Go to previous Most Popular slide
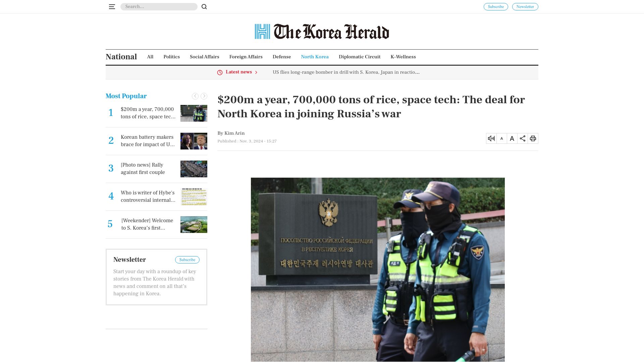The image size is (644, 362). tap(195, 96)
